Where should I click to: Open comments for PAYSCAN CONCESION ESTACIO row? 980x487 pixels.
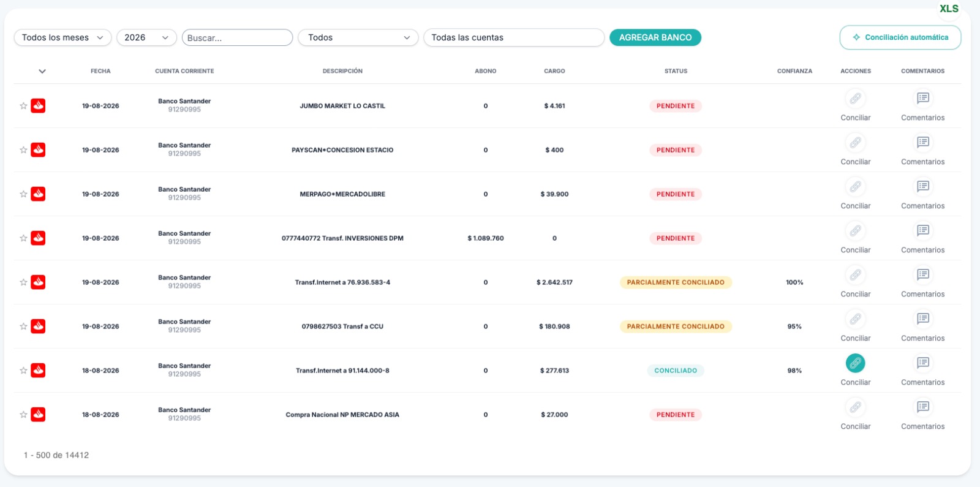point(922,143)
